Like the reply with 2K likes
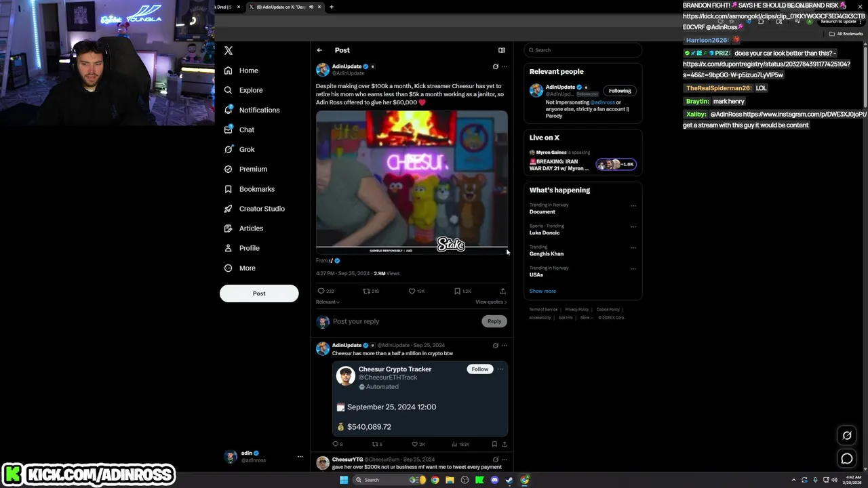Screen dimensions: 868x488 pyautogui.click(x=414, y=444)
